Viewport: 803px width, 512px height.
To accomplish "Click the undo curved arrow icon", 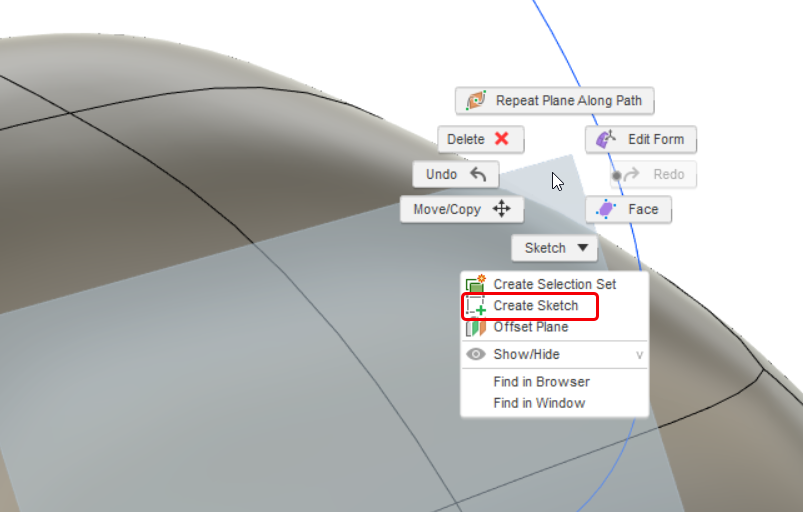I will click(478, 175).
